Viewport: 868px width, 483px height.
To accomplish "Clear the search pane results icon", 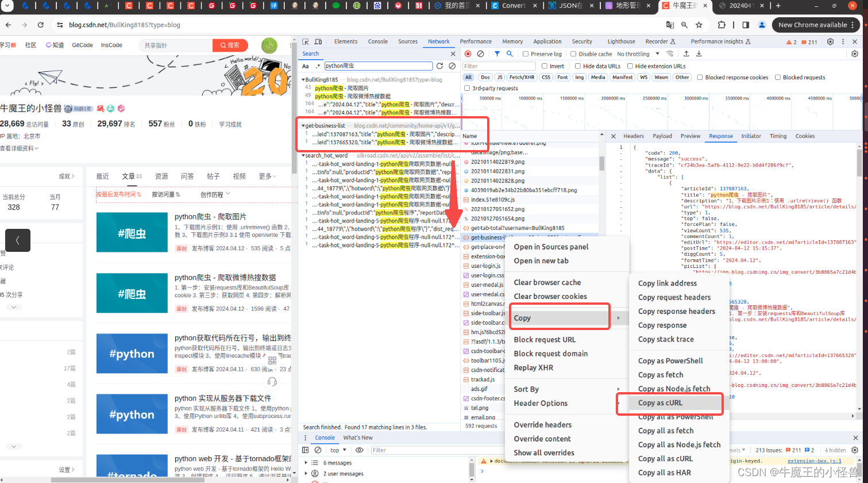I will pyautogui.click(x=452, y=66).
